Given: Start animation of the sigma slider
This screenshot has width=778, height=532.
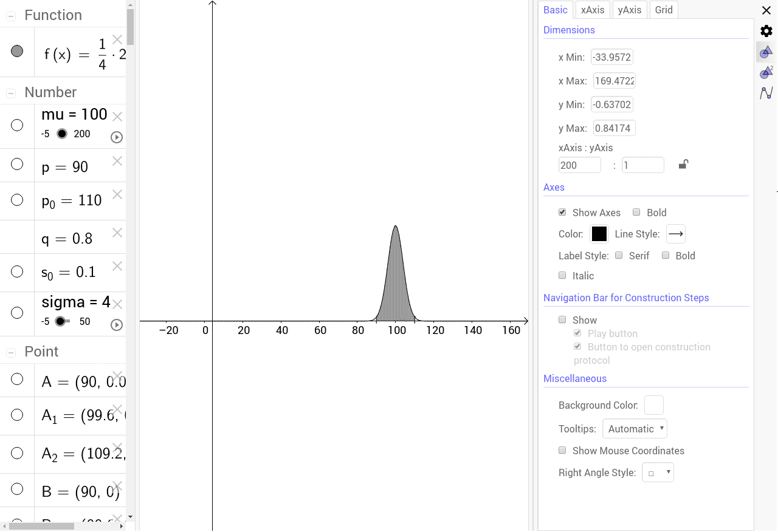Looking at the screenshot, I should click(116, 325).
